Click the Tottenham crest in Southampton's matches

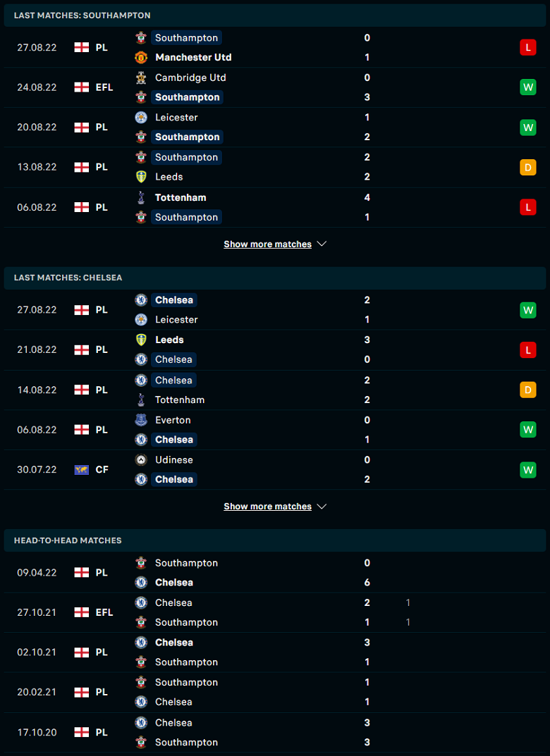click(141, 197)
